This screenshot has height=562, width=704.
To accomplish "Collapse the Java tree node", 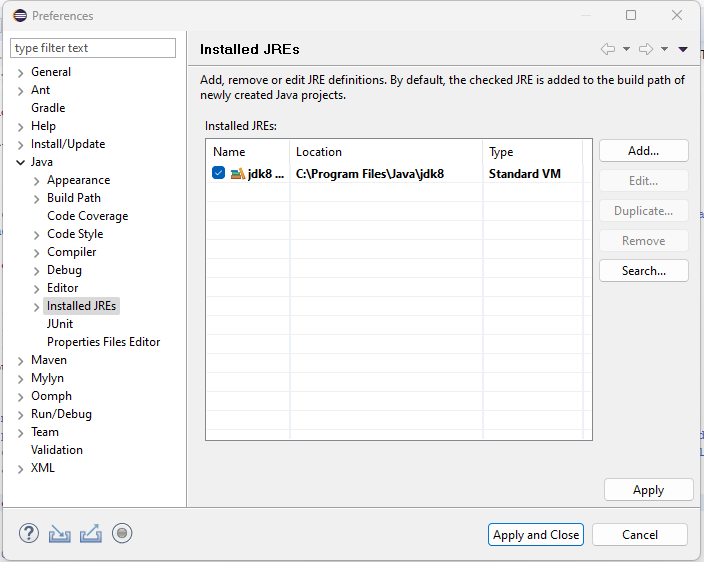I will [20, 162].
